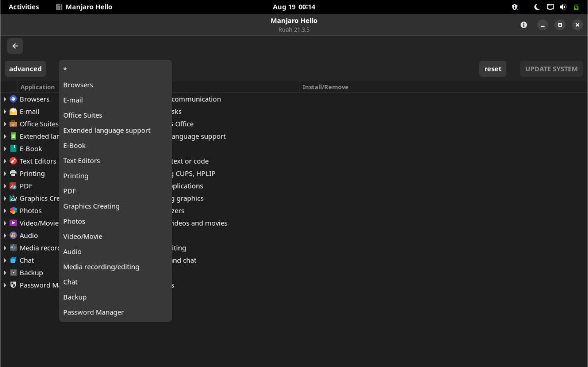Click the Office Suites briefcase icon
Screen dimensions: 588x367
(x=13, y=124)
